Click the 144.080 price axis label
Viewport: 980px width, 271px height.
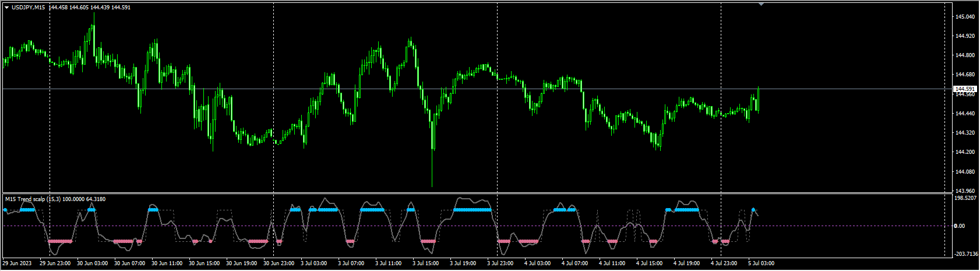(x=965, y=172)
